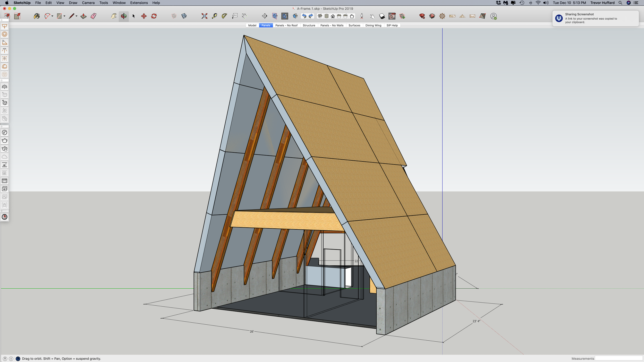Click the Undo arrow button
Image resolution: width=644 pixels, height=362 pixels.
pos(304,16)
